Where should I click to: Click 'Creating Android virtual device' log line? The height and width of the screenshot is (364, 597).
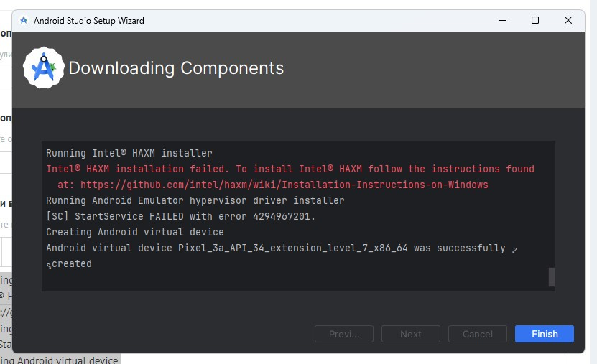tap(135, 232)
